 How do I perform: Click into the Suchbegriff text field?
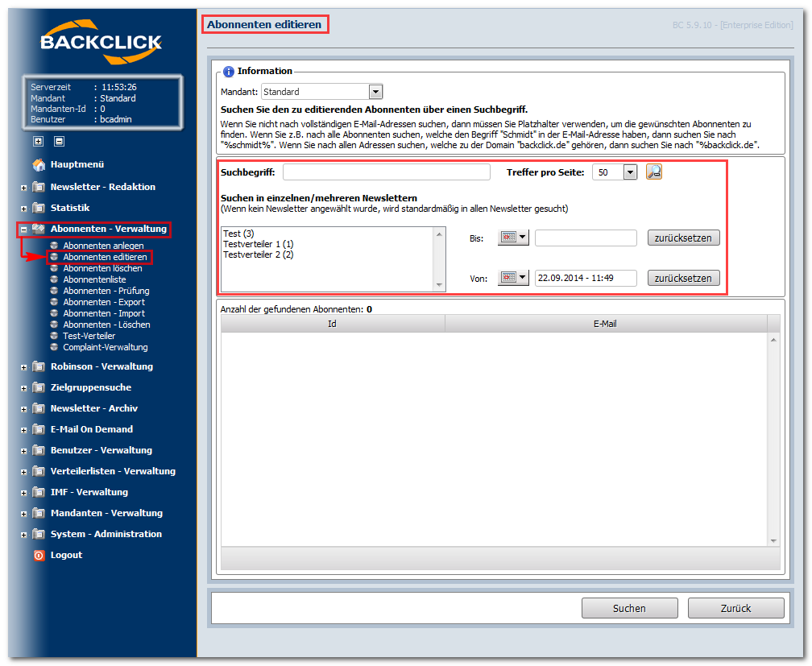tap(386, 172)
